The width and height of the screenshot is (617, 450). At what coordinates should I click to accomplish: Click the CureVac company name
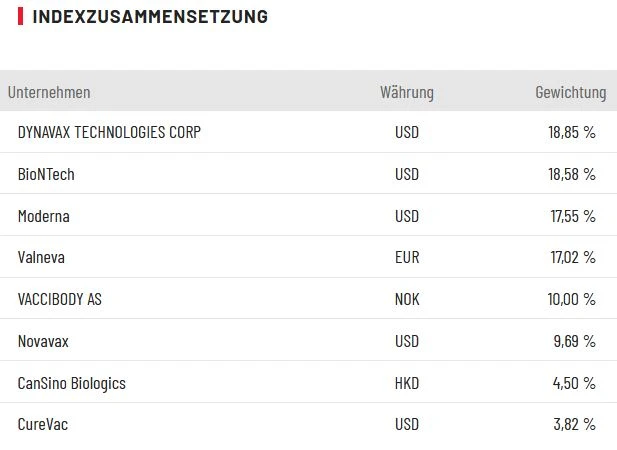pyautogui.click(x=43, y=424)
